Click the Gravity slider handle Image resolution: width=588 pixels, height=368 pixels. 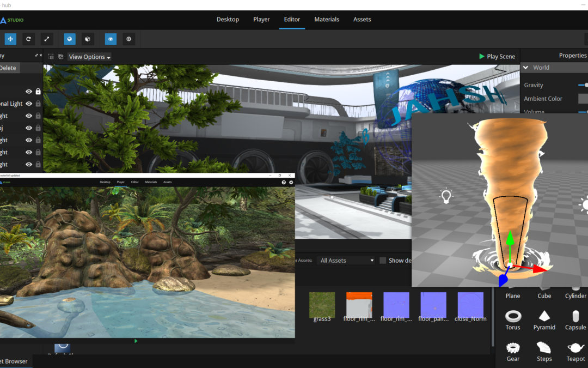(586, 85)
